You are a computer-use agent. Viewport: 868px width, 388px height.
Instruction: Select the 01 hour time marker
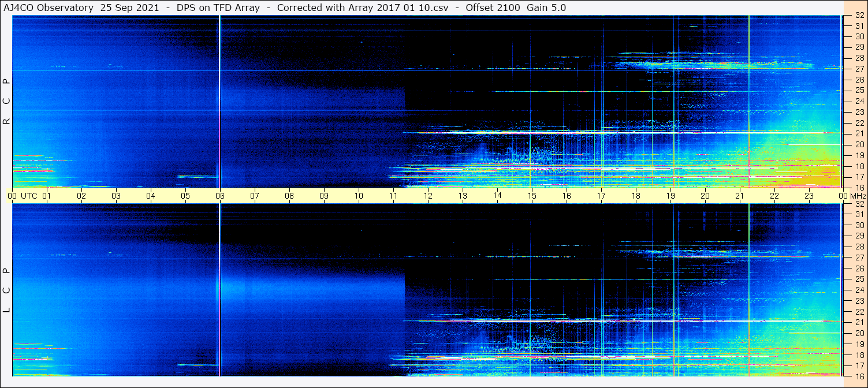pos(47,196)
